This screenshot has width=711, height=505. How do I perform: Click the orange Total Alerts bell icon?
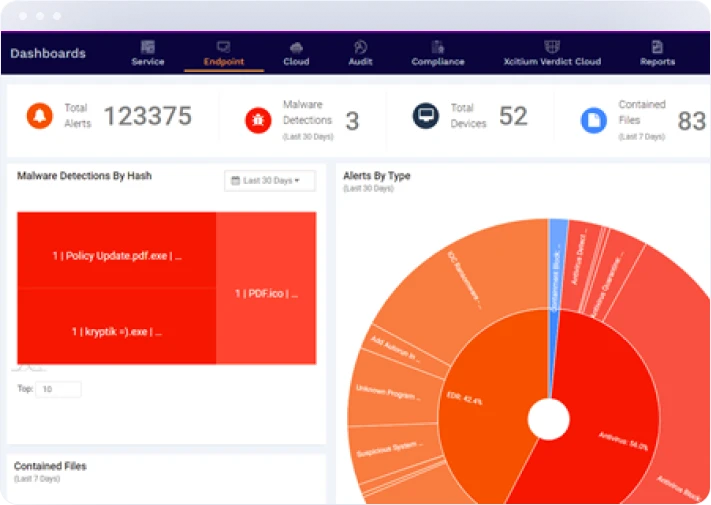[39, 116]
